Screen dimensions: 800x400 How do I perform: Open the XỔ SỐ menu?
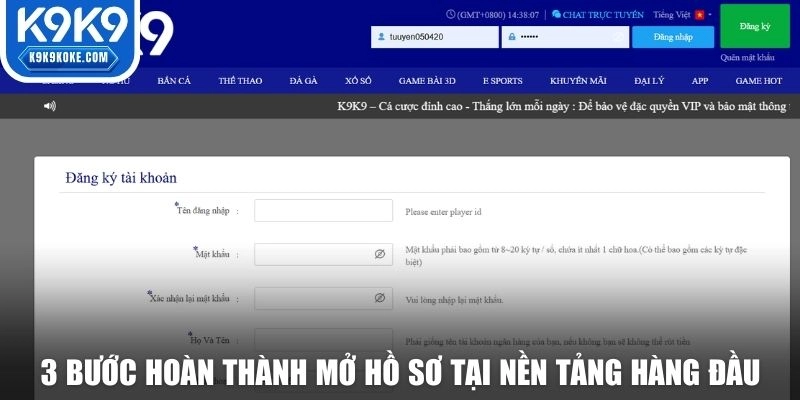coord(358,81)
